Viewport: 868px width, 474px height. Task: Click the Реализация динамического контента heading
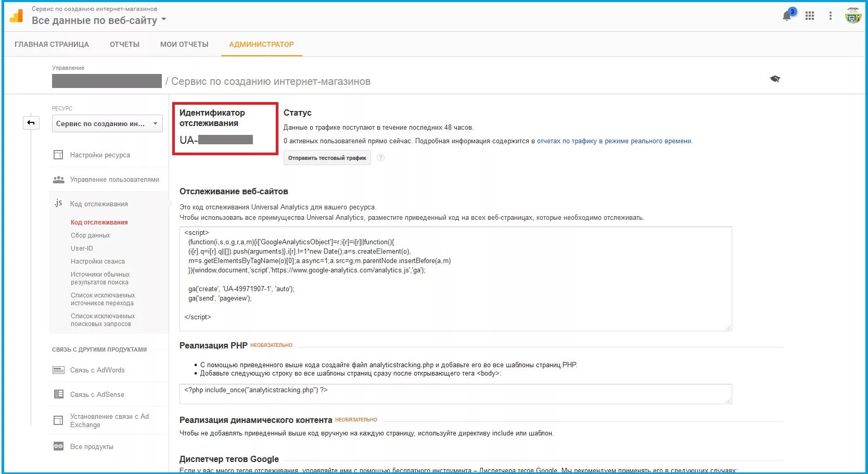[256, 420]
